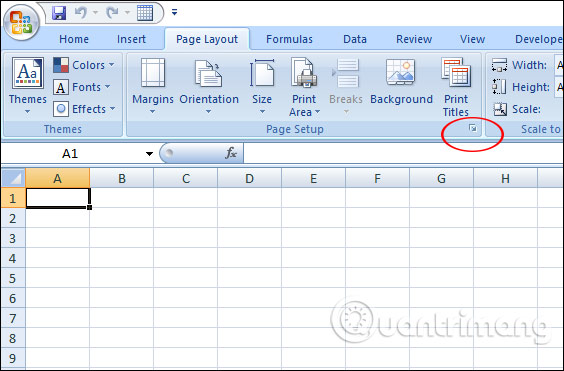Select column A header
Image resolution: width=564 pixels, height=371 pixels.
[58, 178]
